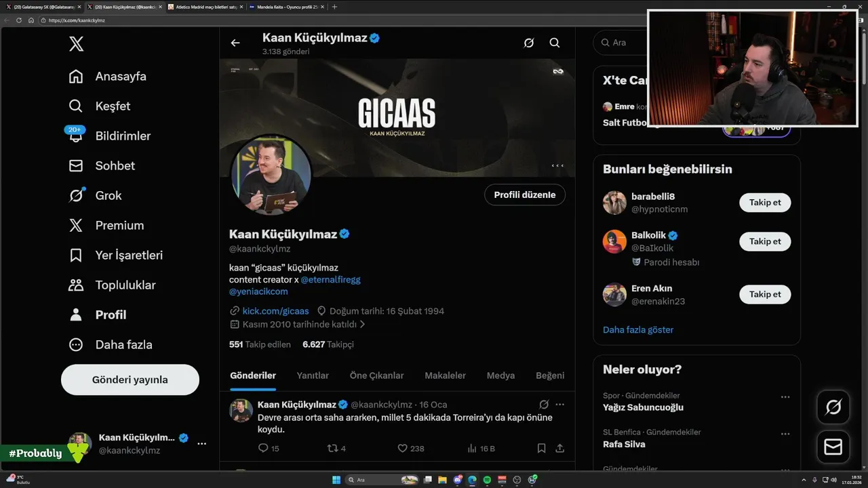Image resolution: width=868 pixels, height=488 pixels.
Task: Click reply icon with 15 on post
Action: (269, 448)
